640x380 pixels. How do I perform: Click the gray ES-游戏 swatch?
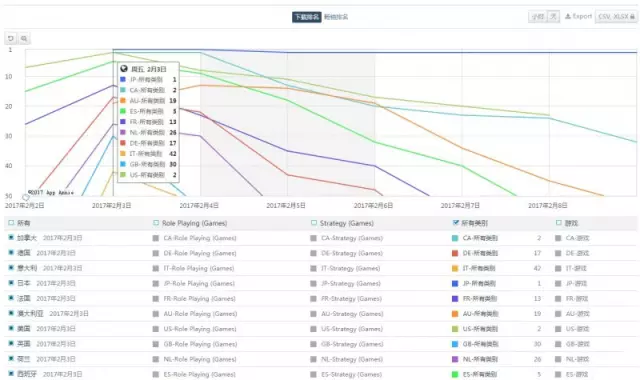(x=558, y=374)
